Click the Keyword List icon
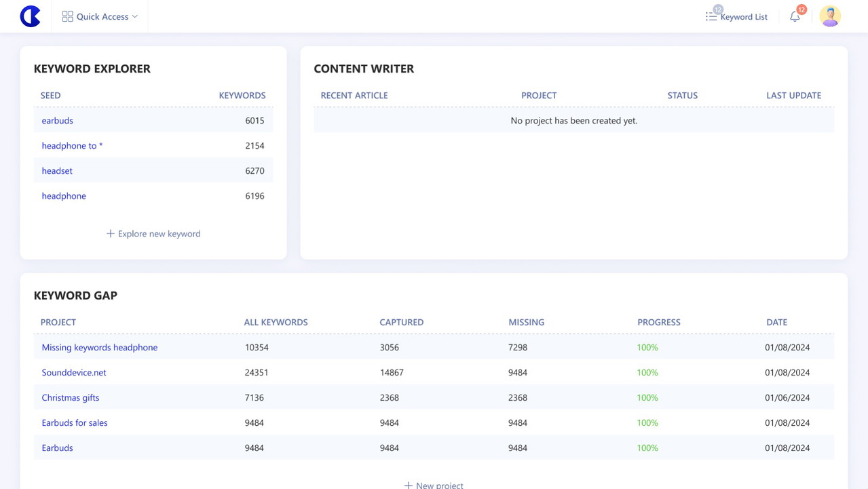This screenshot has height=489, width=868. [711, 16]
